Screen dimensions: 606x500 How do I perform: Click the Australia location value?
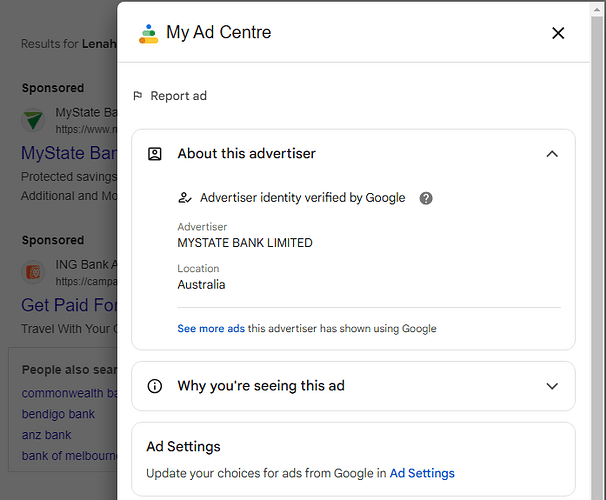coord(201,284)
